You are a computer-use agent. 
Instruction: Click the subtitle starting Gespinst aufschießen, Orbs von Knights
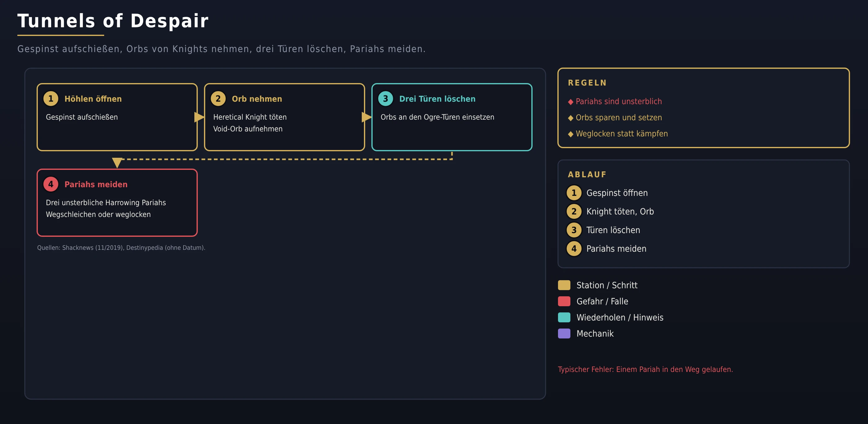coord(221,49)
